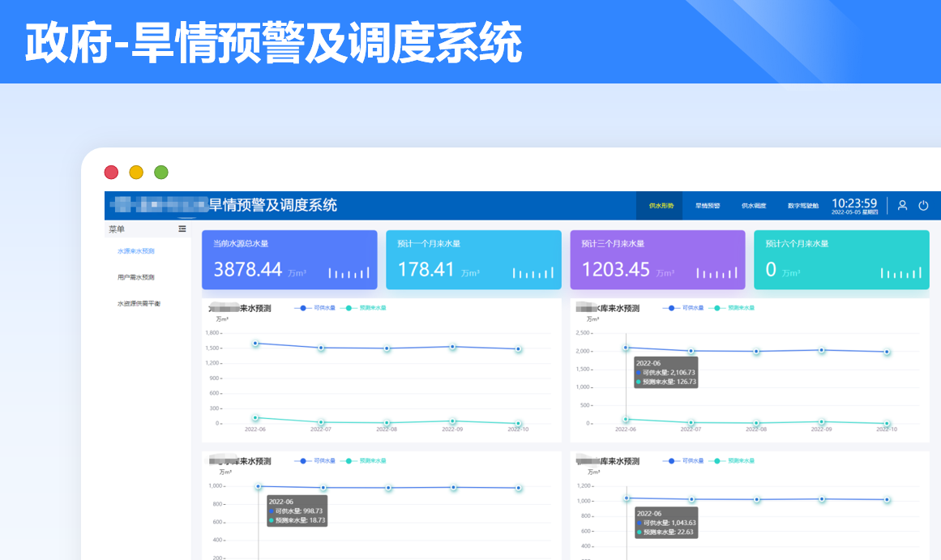941x560 pixels.
Task: Open the 预计一个月来水量 178.41 card
Action: click(x=473, y=260)
